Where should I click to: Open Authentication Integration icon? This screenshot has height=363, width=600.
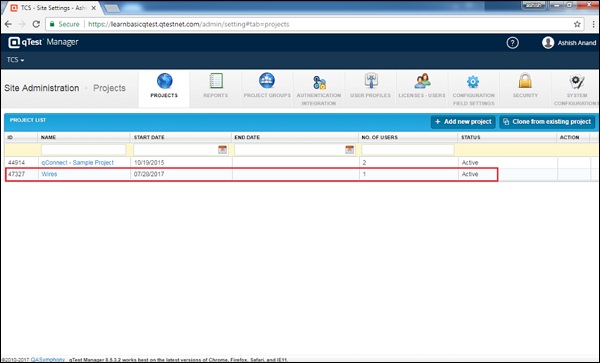click(319, 82)
